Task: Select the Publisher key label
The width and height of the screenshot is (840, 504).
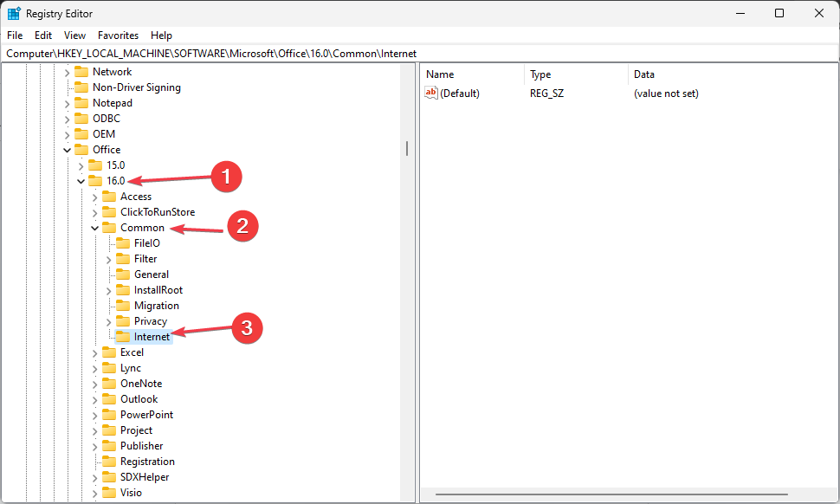Action: pos(141,446)
